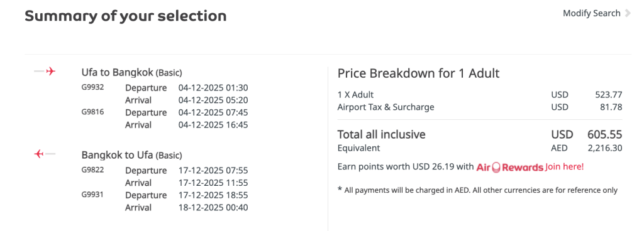Click flight number G9822
Image resolution: width=644 pixels, height=231 pixels.
93,169
